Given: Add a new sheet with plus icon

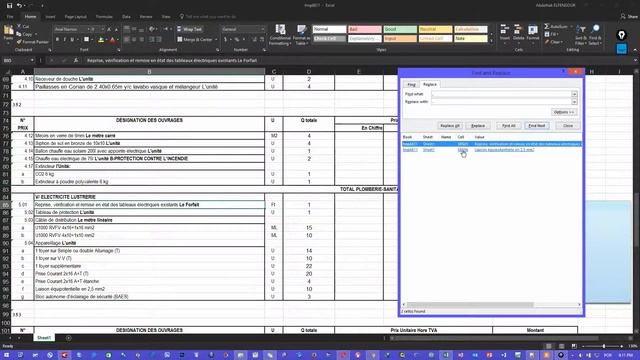Looking at the screenshot, I should tap(68, 338).
